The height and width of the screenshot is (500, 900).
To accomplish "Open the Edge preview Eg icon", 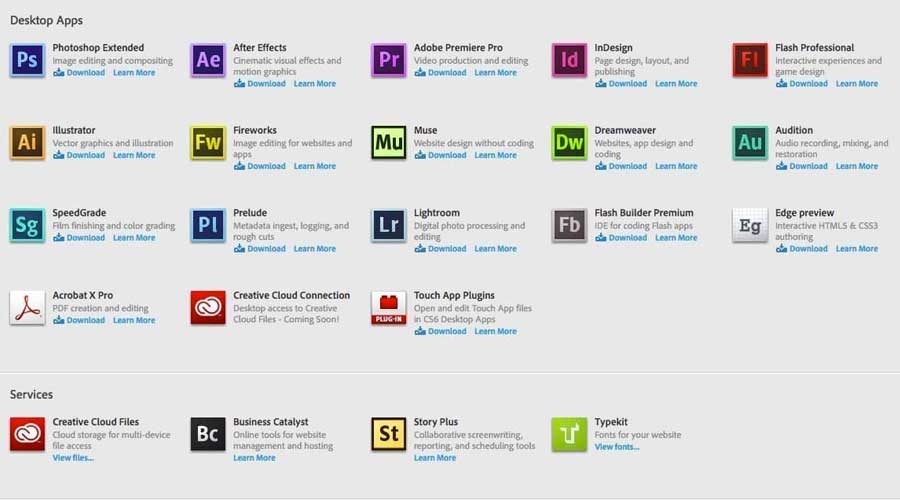I will click(750, 225).
